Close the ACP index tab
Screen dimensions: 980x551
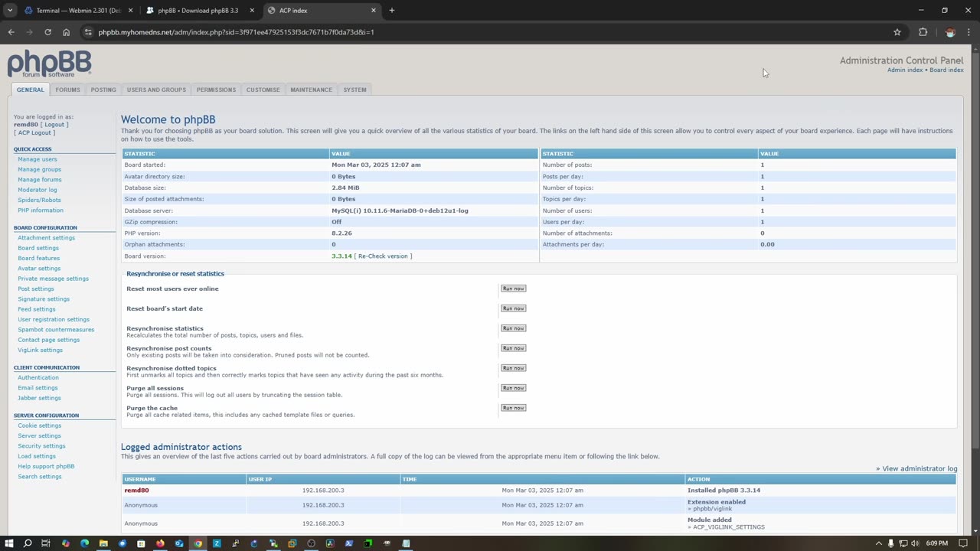point(374,11)
